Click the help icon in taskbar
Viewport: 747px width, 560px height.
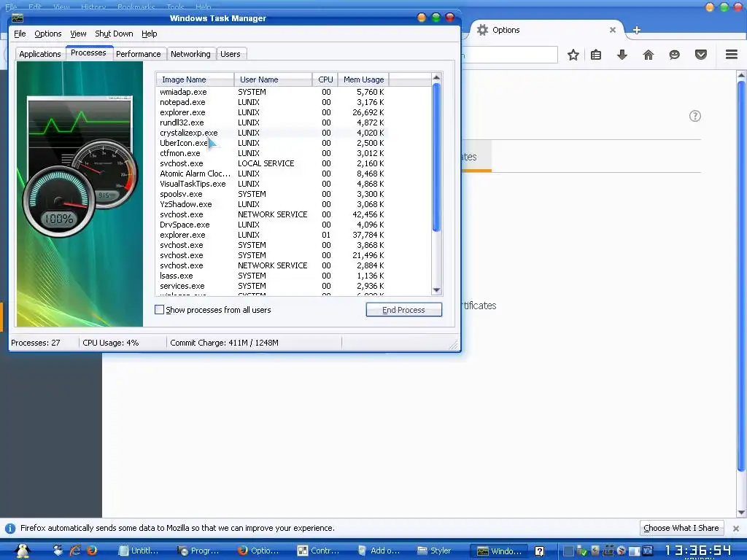click(539, 551)
